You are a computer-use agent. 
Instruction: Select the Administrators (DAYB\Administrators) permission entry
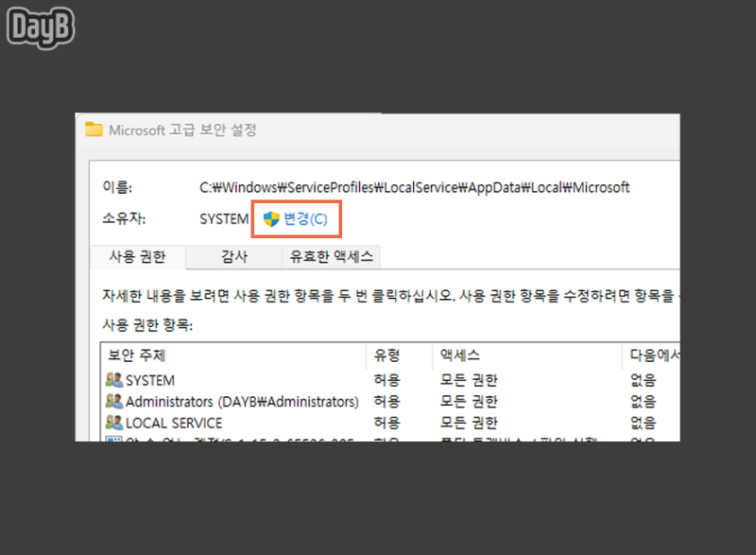(x=236, y=401)
